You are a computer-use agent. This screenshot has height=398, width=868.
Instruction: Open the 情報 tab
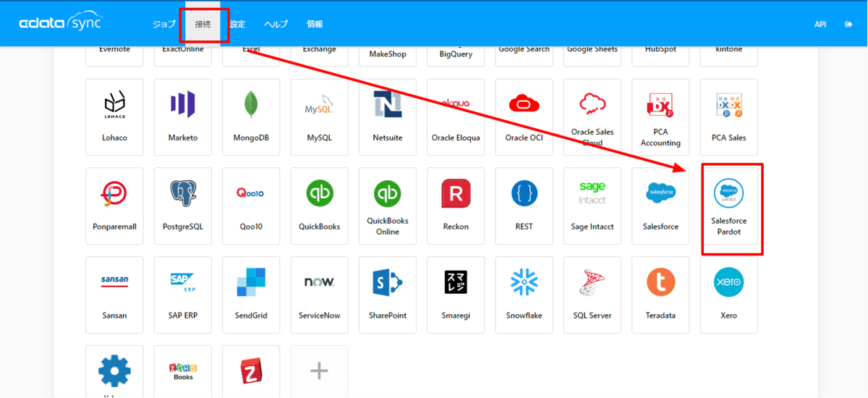(x=315, y=24)
